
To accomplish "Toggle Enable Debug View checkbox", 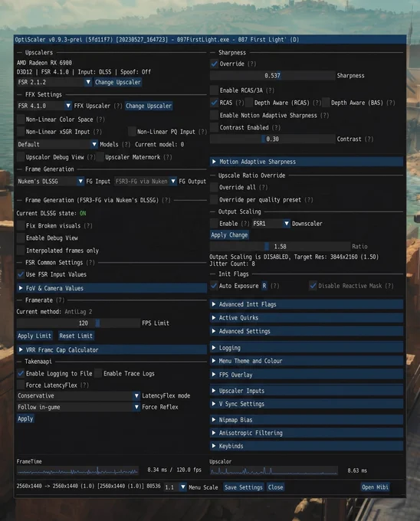I will (x=21, y=238).
